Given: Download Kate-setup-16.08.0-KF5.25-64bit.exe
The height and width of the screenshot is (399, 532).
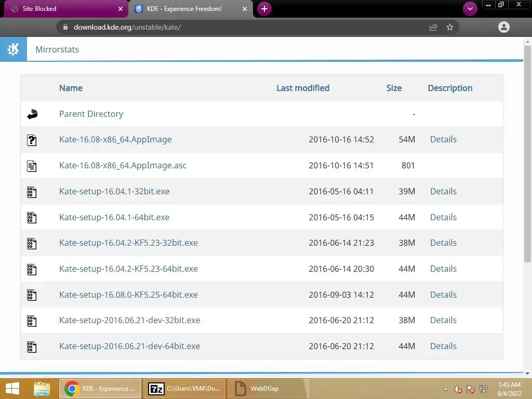Looking at the screenshot, I should point(128,295).
